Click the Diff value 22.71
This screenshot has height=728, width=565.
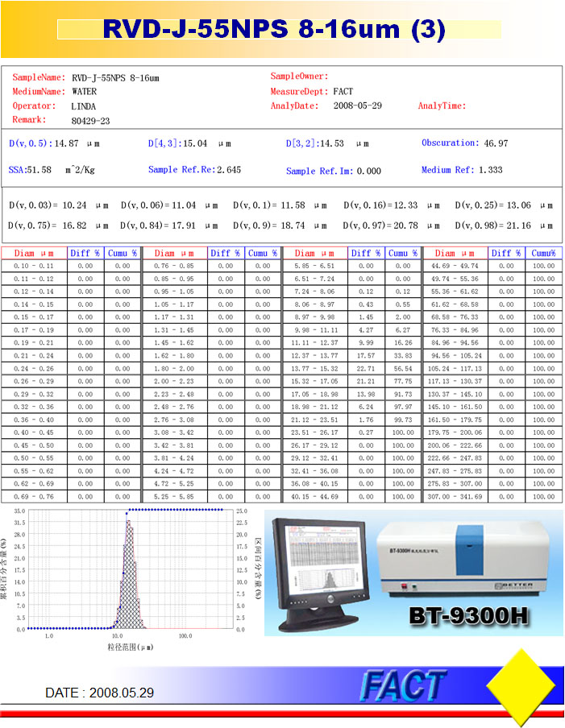(366, 369)
